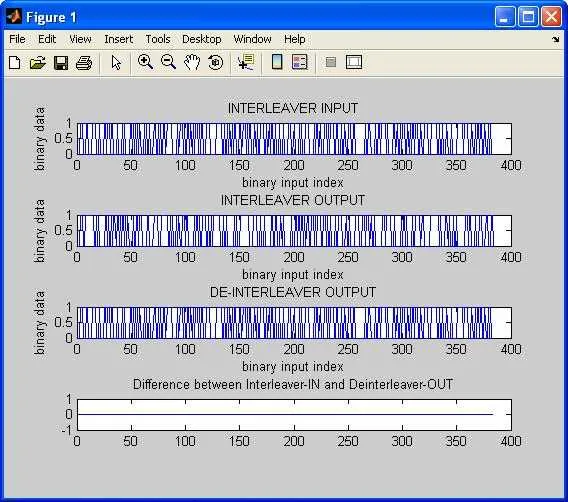Click the 'binary data' y-label of top plot
568x502 pixels.
(x=39, y=139)
